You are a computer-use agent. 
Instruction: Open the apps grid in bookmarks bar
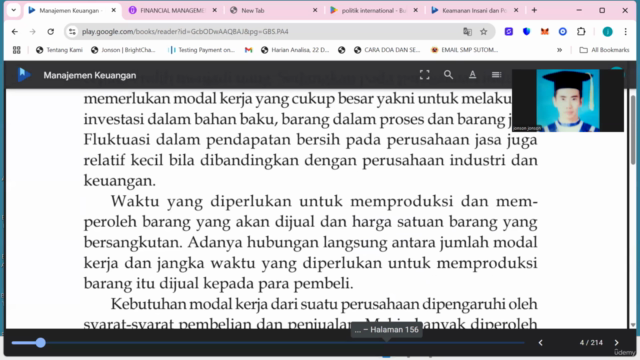click(16, 50)
